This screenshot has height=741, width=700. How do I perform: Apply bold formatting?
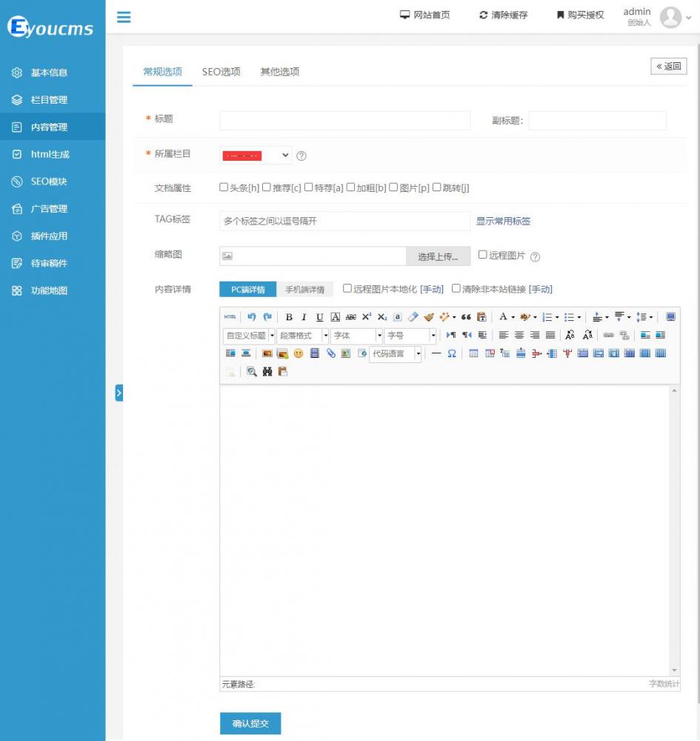point(289,317)
